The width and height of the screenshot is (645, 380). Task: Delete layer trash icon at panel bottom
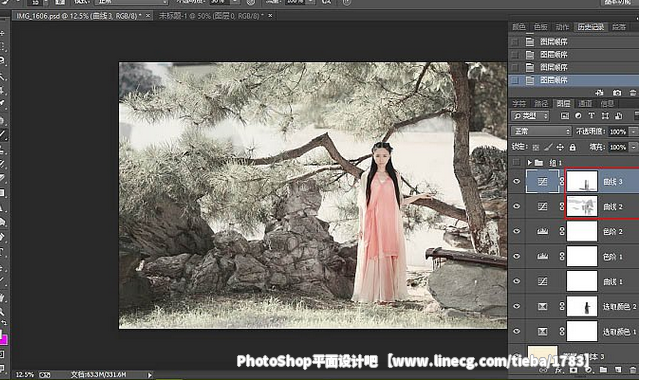[633, 370]
